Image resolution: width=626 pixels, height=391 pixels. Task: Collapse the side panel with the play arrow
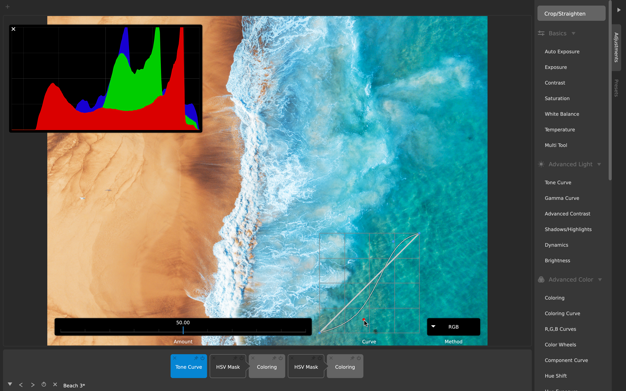[619, 10]
